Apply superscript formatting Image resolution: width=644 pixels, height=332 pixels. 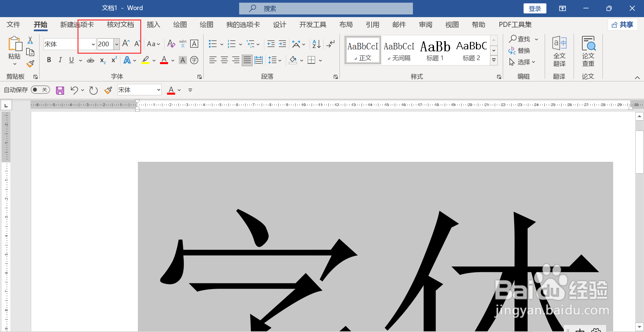pos(114,60)
